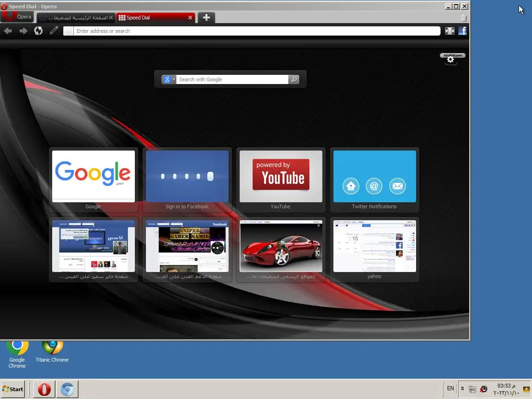Select the Speed Dial tab
Image resolution: width=532 pixels, height=399 pixels.
[x=156, y=18]
